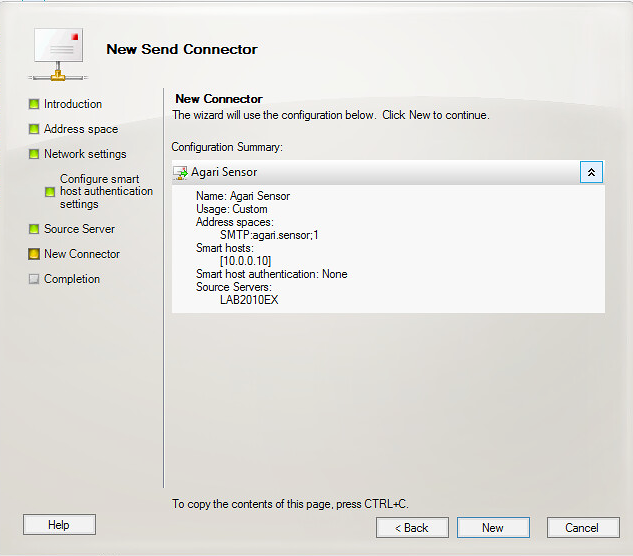The width and height of the screenshot is (633, 556).
Task: Select the Introduction step indicator square
Action: (x=34, y=104)
